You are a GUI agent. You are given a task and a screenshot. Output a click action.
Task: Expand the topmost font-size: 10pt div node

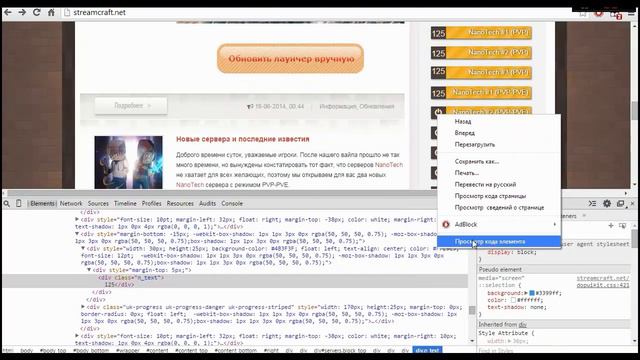[x=77, y=219]
